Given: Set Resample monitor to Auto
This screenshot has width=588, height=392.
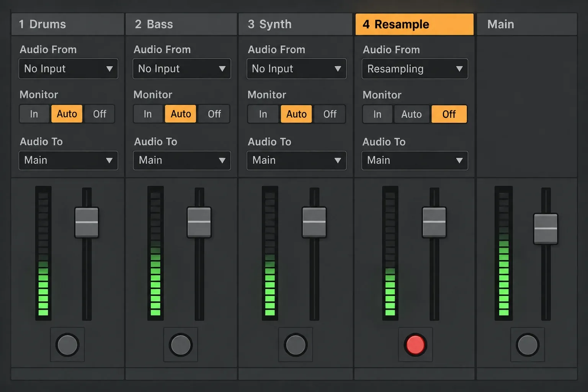Looking at the screenshot, I should click(x=412, y=114).
